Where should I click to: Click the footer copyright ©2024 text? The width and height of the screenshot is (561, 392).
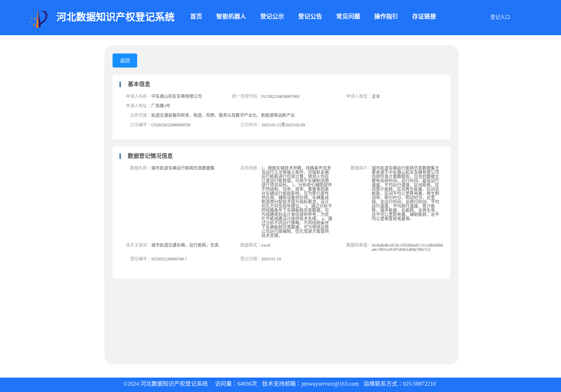[166, 384]
